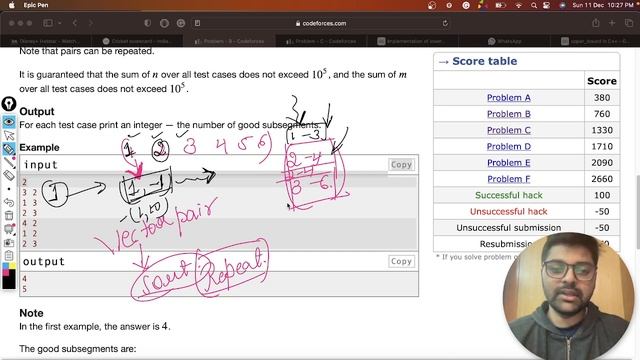
Task: Pick the yellow color swatch
Action: pos(12,266)
